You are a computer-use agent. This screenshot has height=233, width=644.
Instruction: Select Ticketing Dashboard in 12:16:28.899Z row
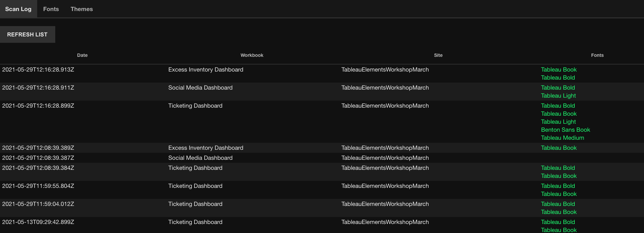click(x=195, y=106)
